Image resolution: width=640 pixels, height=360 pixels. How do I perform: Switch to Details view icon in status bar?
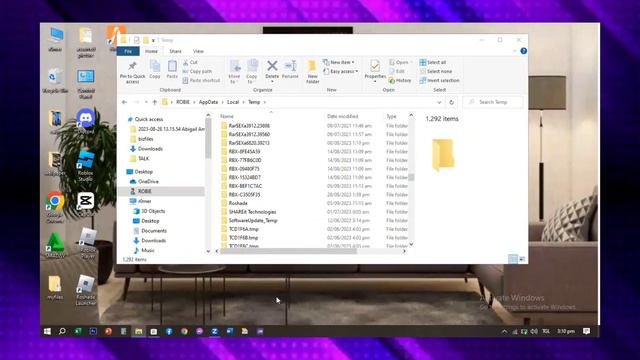coord(513,259)
